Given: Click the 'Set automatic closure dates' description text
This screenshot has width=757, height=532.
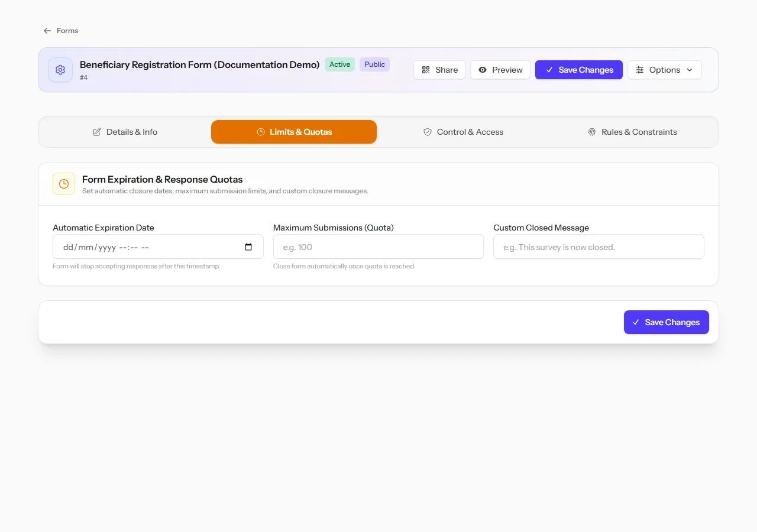Looking at the screenshot, I should 225,191.
